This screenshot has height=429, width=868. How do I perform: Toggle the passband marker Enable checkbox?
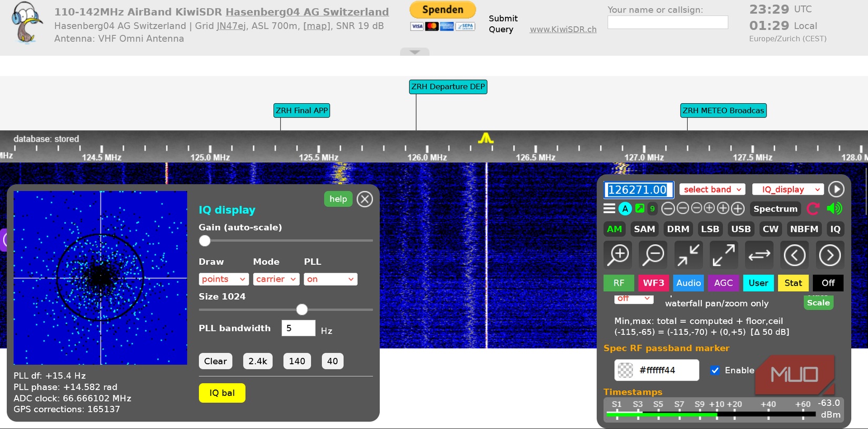tap(715, 370)
